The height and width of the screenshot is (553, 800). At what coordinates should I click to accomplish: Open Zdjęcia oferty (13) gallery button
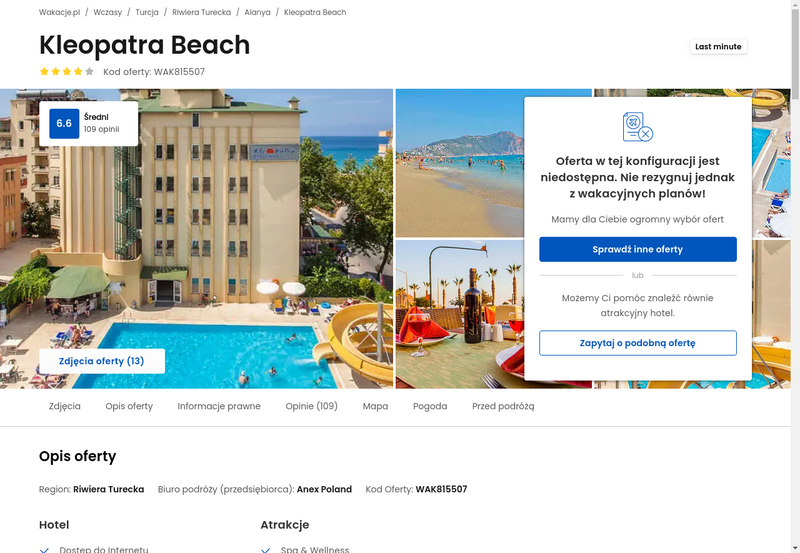pos(102,361)
